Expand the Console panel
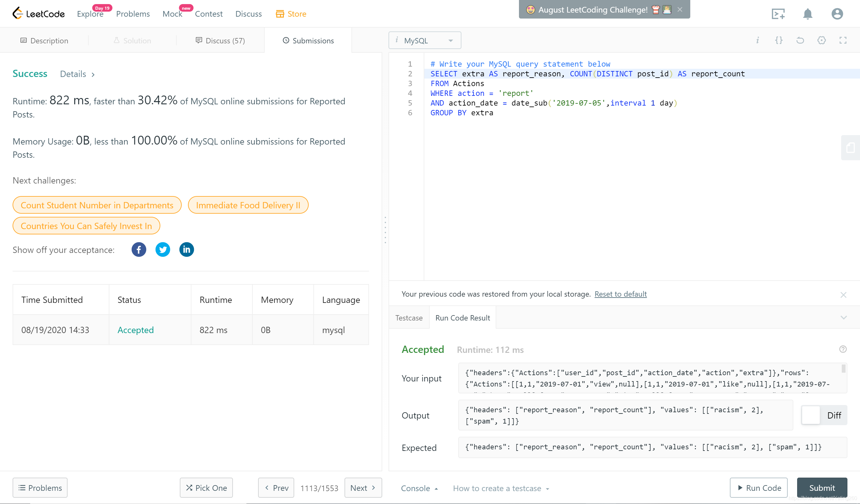This screenshot has height=504, width=860. pos(419,488)
